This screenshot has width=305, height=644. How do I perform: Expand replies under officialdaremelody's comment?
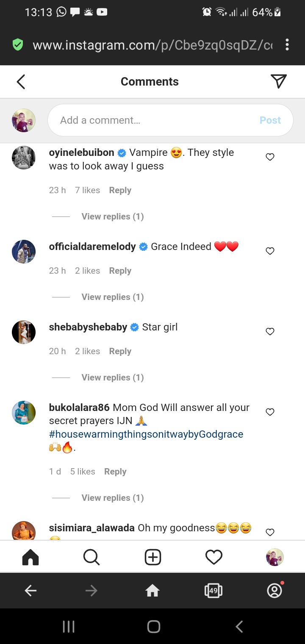point(112,297)
